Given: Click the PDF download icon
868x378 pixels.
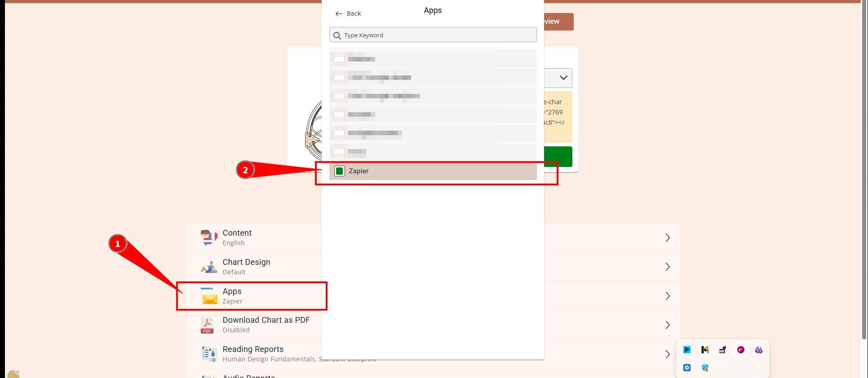Looking at the screenshot, I should [x=207, y=325].
